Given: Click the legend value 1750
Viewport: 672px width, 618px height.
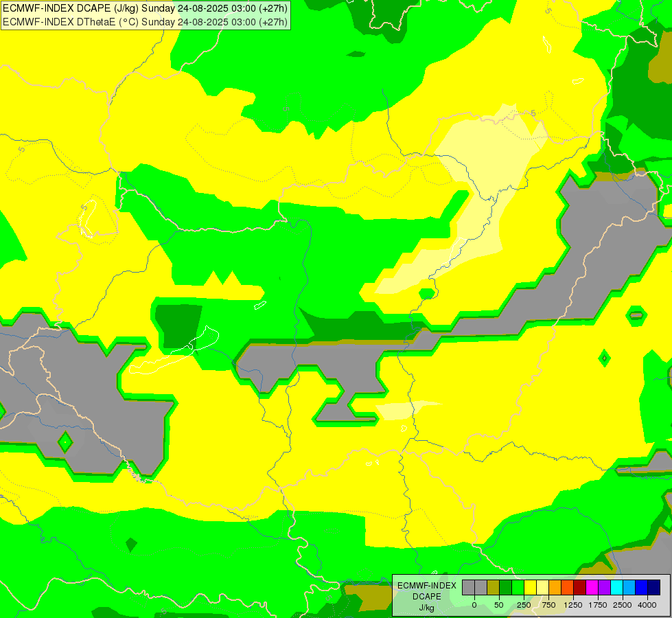Looking at the screenshot, I should pos(598,605).
